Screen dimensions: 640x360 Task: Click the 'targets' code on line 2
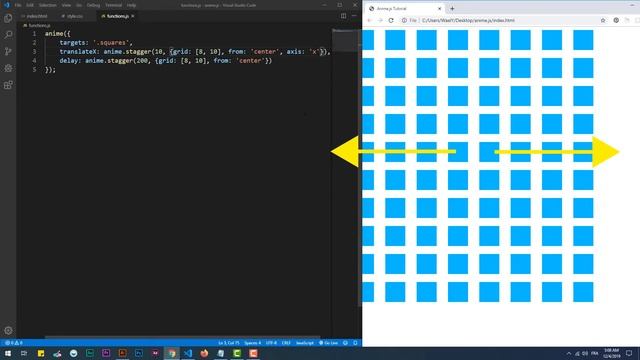point(73,42)
